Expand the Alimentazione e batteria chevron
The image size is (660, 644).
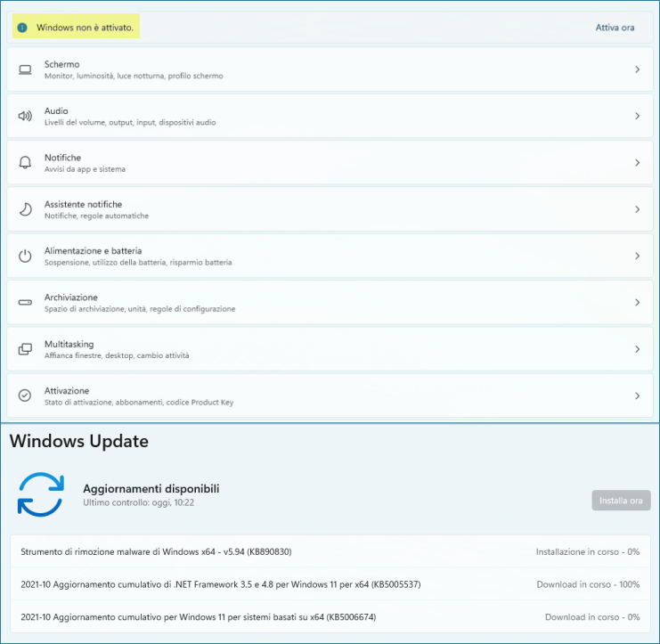pos(637,256)
